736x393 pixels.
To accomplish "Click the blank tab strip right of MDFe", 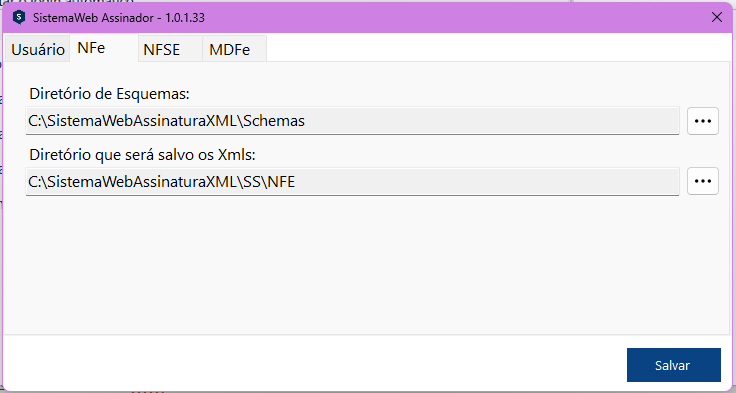I will pos(498,48).
